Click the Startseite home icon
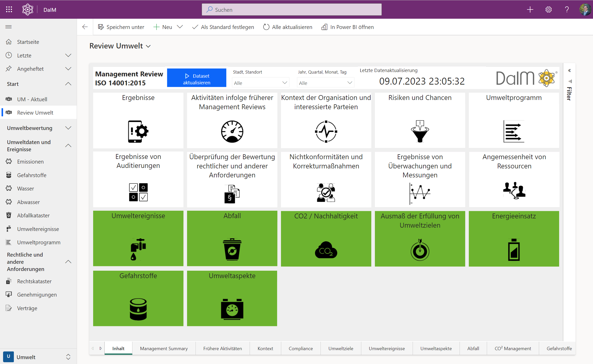The image size is (593, 364). click(x=28, y=42)
